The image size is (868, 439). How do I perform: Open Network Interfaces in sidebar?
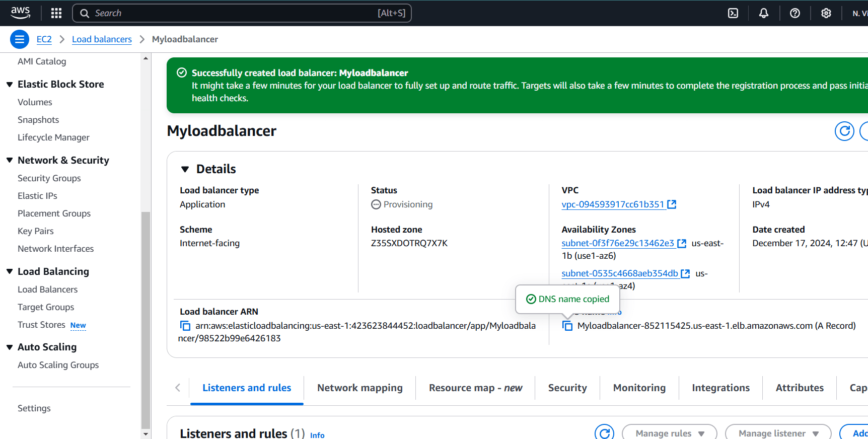point(55,249)
